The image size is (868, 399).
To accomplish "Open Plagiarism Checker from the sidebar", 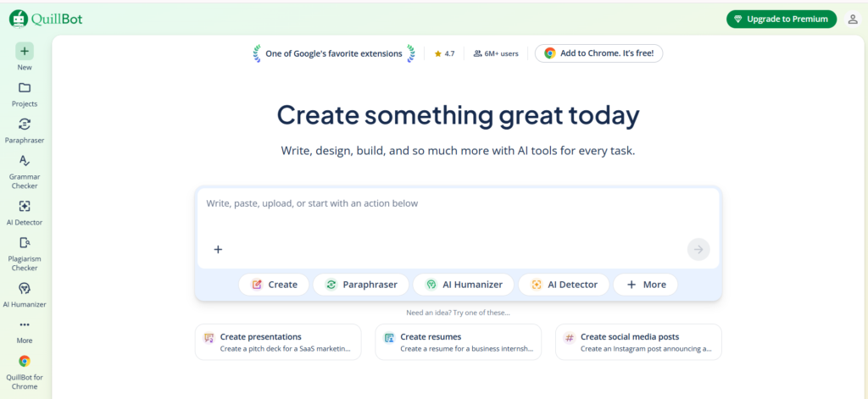I will (x=25, y=253).
